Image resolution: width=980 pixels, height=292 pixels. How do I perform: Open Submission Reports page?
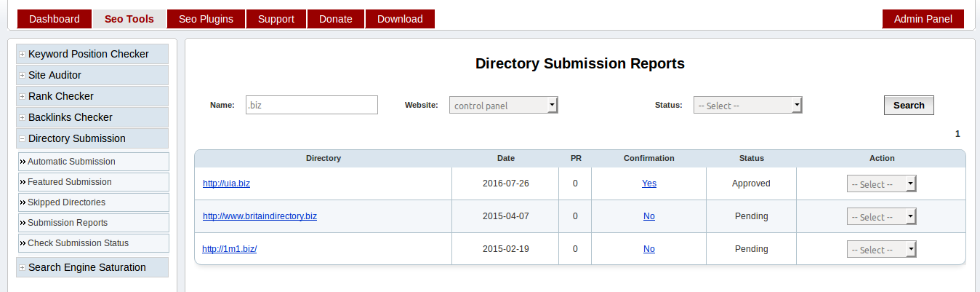tap(94, 223)
